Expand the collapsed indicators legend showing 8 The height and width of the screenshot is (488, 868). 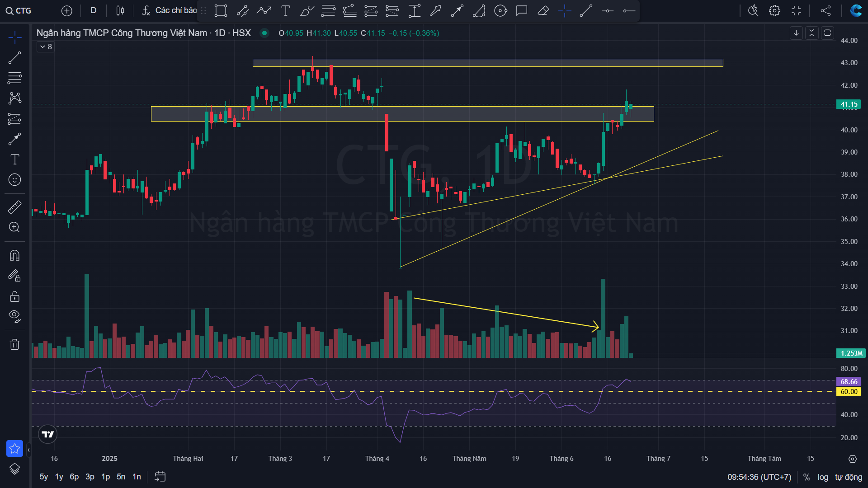(x=46, y=47)
